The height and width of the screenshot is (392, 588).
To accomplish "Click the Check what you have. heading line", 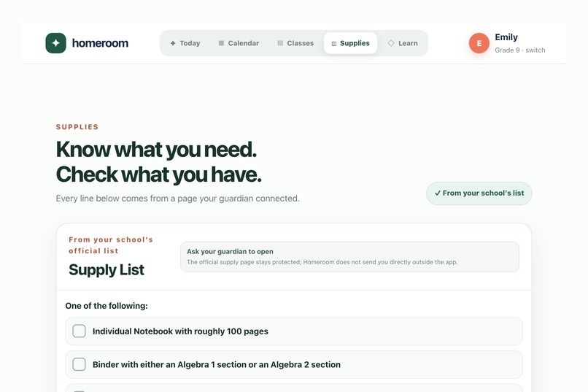I will 158,174.
